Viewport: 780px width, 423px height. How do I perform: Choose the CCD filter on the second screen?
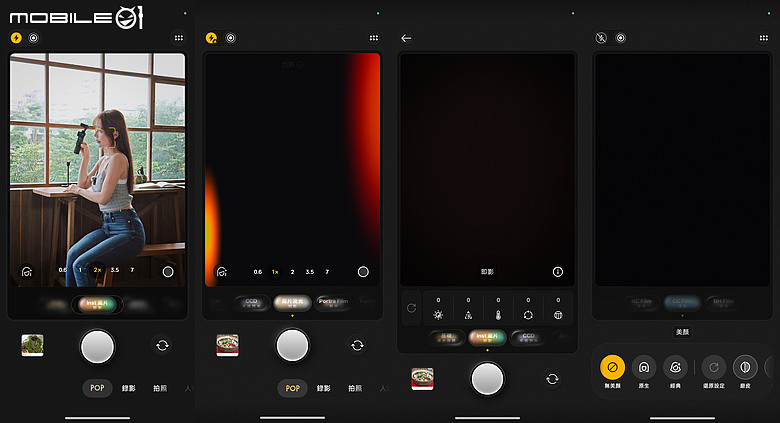point(252,303)
